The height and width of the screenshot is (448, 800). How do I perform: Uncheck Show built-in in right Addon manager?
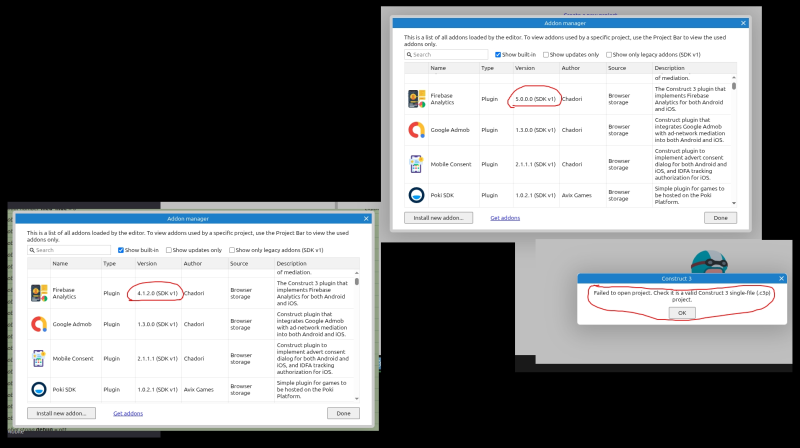tap(498, 55)
